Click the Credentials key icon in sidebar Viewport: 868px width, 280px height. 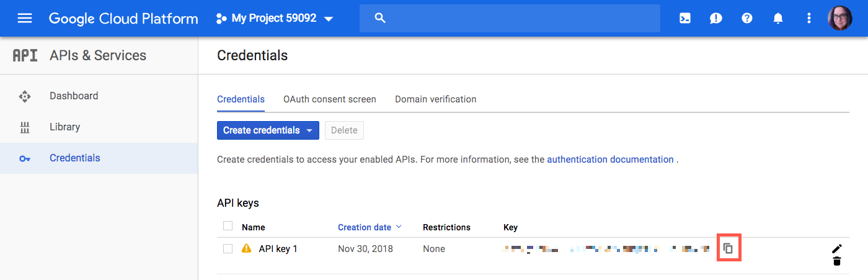click(x=25, y=158)
